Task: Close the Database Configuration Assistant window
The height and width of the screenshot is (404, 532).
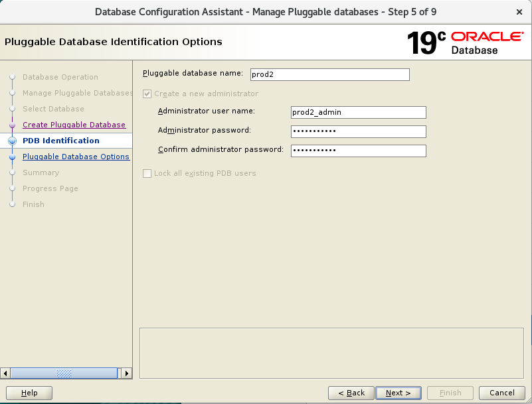Action: click(x=519, y=12)
